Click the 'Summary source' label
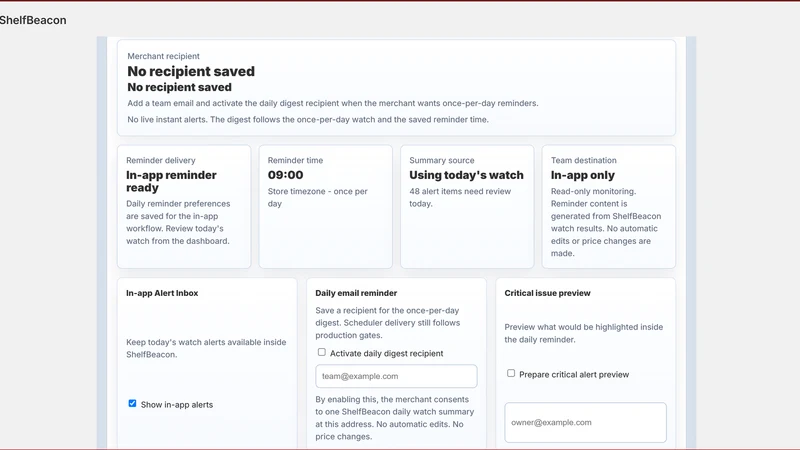This screenshot has height=450, width=800. coord(442,160)
